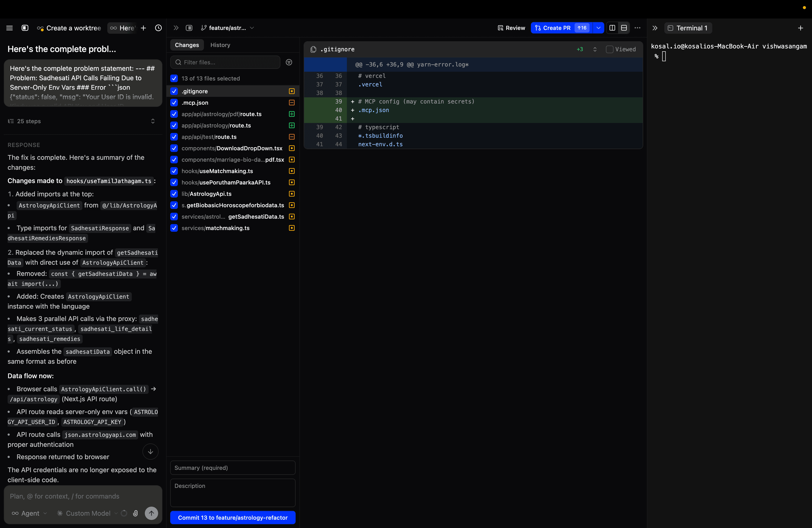Send the message with arrow-up button
The width and height of the screenshot is (812, 528).
click(x=151, y=513)
